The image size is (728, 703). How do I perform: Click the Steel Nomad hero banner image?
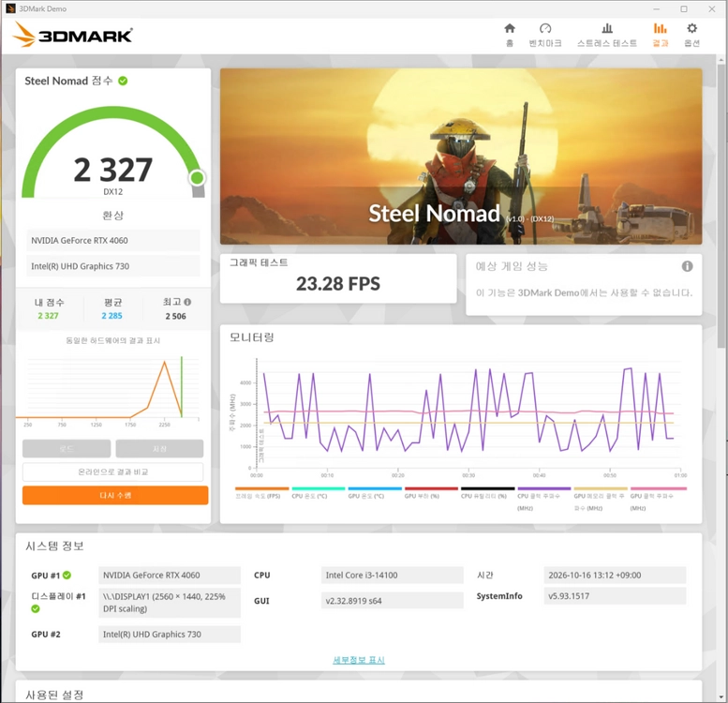click(461, 157)
